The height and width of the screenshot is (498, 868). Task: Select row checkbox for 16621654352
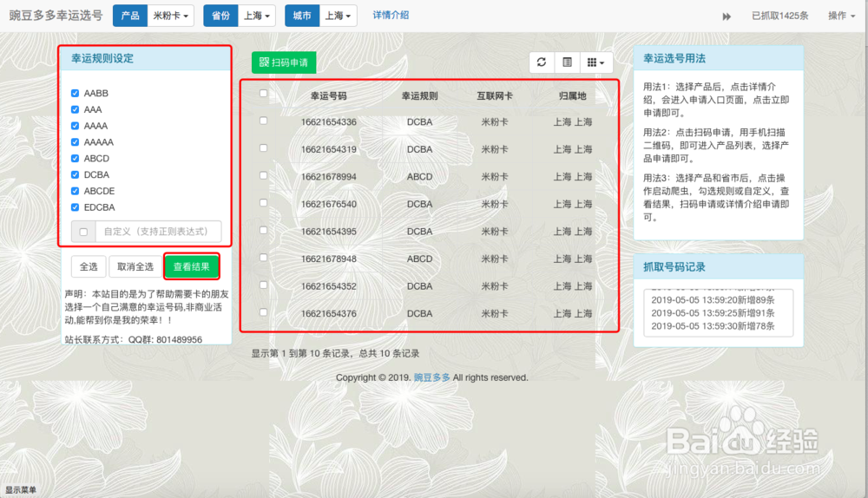click(264, 285)
